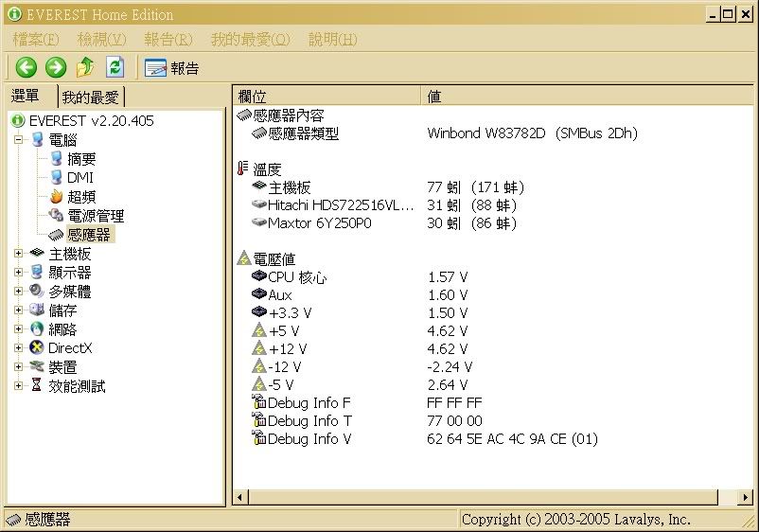Click the 值 column header
This screenshot has height=532, width=759.
[587, 97]
